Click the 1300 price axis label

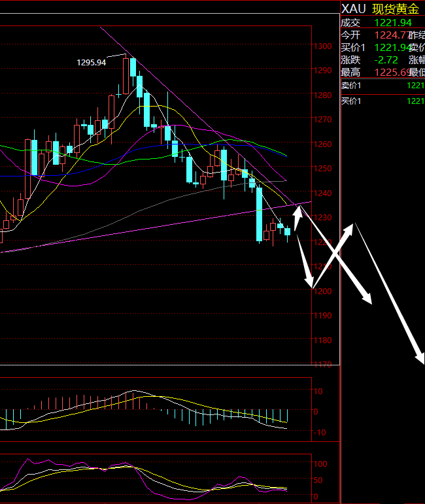tap(323, 46)
